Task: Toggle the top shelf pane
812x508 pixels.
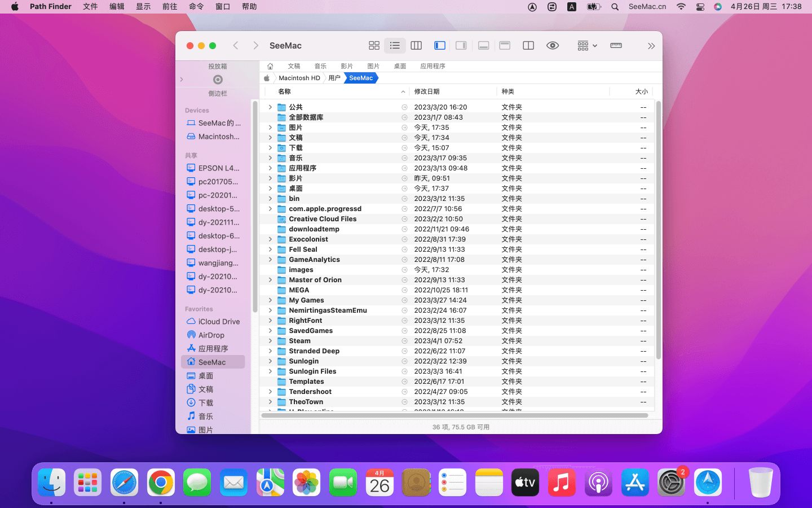Action: click(x=505, y=46)
